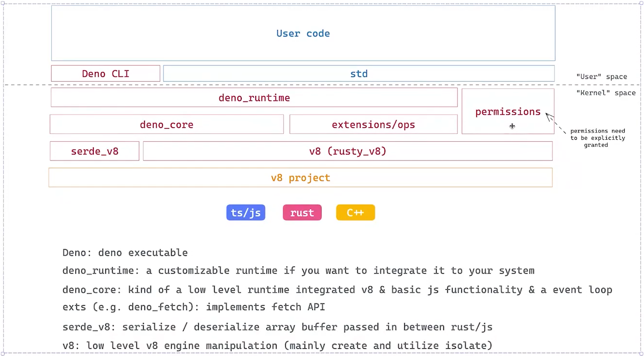Image resolution: width=644 pixels, height=356 pixels.
Task: Select the extensions/ops block
Action: click(373, 124)
